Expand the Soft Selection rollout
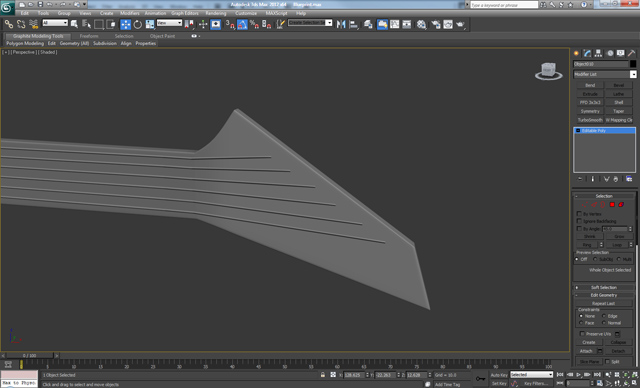 pos(604,287)
